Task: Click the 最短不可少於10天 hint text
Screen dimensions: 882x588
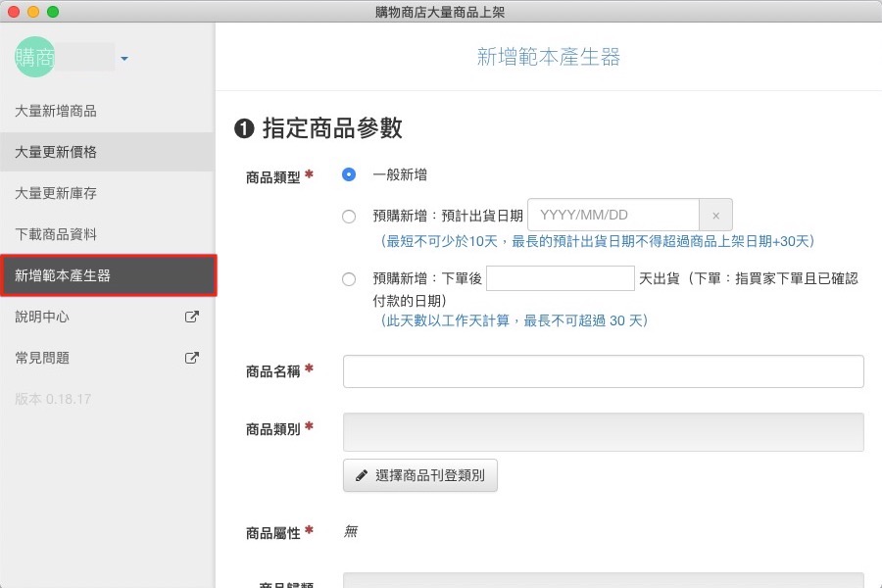Action: (x=597, y=241)
